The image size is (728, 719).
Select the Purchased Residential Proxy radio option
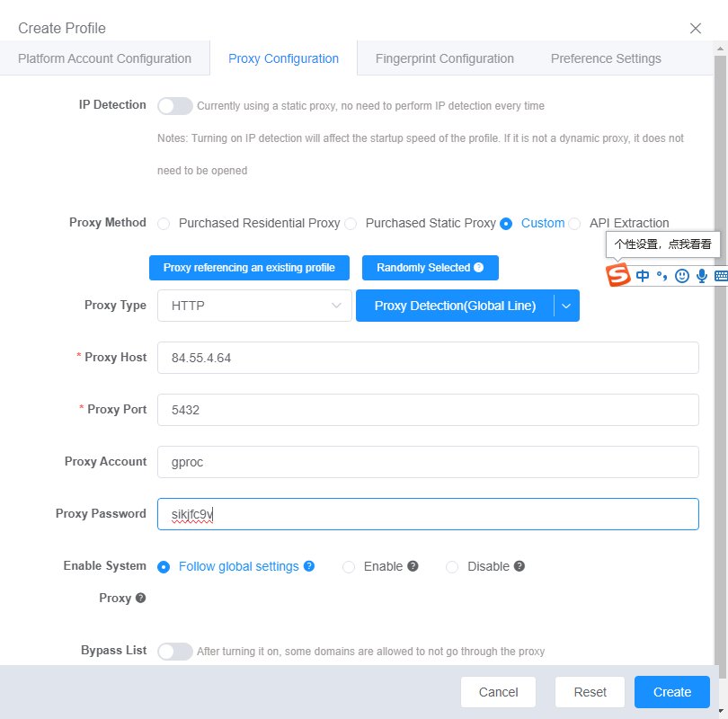[x=164, y=224]
